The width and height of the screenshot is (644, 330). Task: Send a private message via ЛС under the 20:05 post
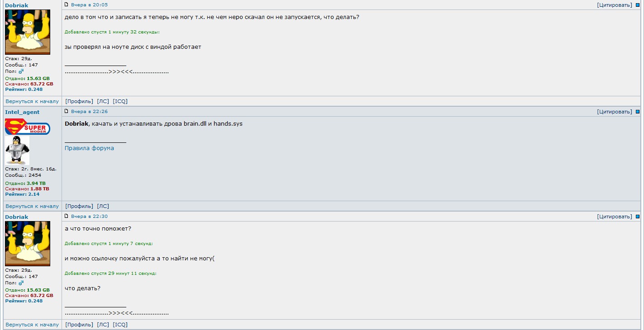click(103, 101)
